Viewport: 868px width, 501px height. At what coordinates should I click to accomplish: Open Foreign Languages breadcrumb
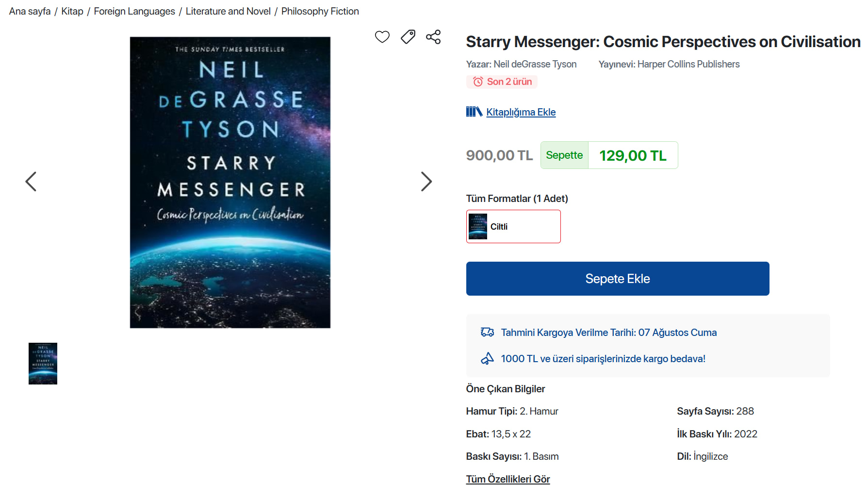coord(134,11)
